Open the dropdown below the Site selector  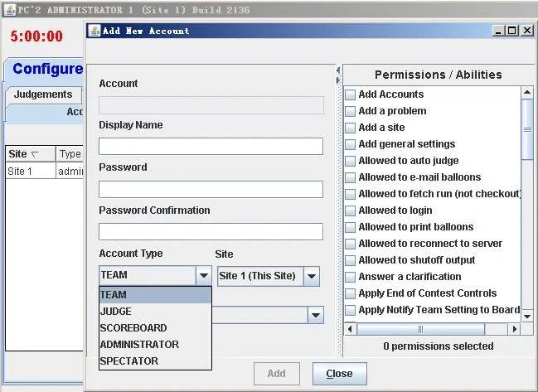tap(315, 315)
